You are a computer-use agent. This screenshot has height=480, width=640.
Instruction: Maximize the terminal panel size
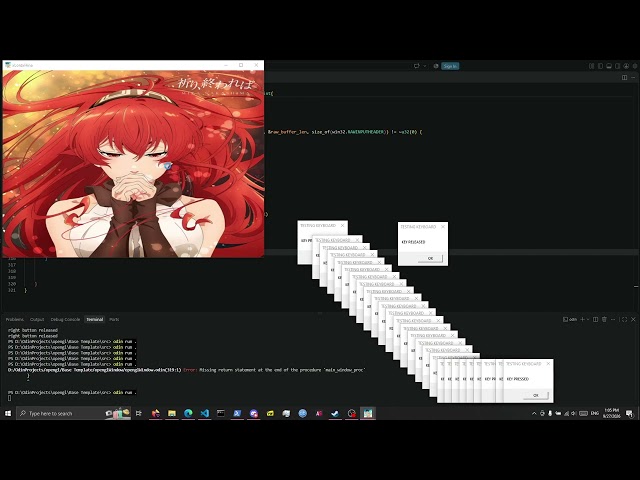pos(624,320)
